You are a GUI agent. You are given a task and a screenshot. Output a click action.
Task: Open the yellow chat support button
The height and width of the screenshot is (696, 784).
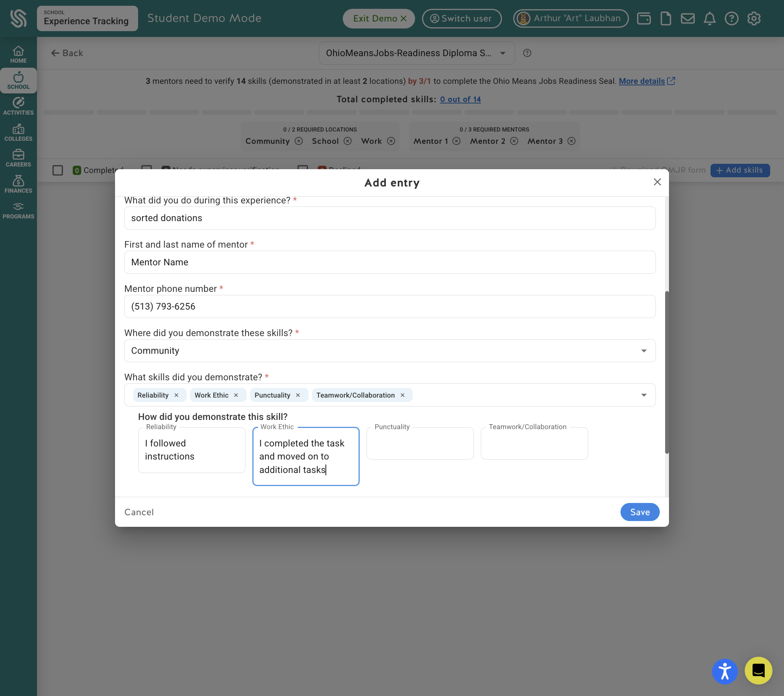tap(758, 671)
